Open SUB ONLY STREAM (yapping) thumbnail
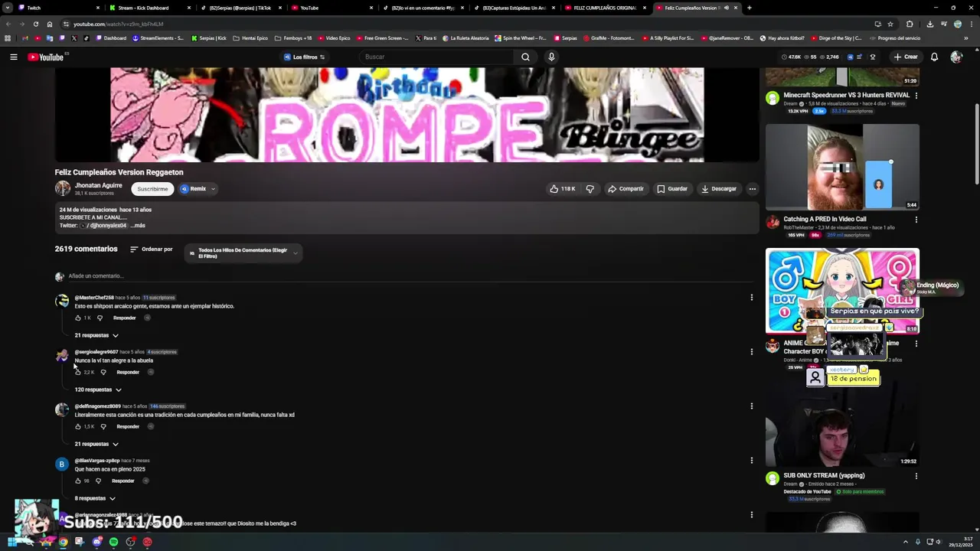 pos(842,423)
